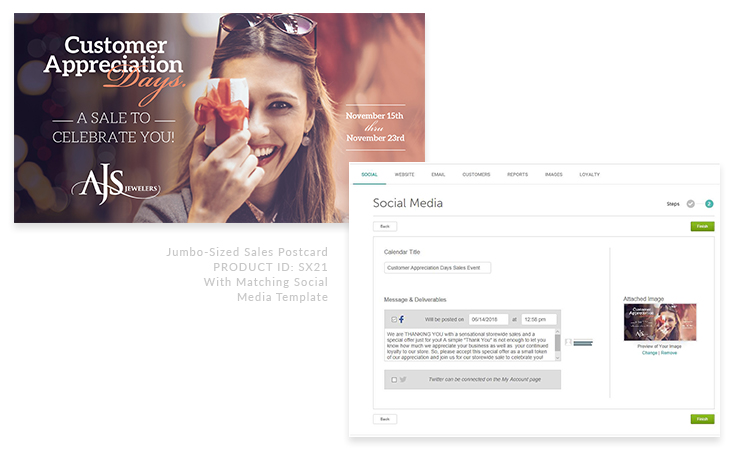Click the post preview profile icon

568,342
